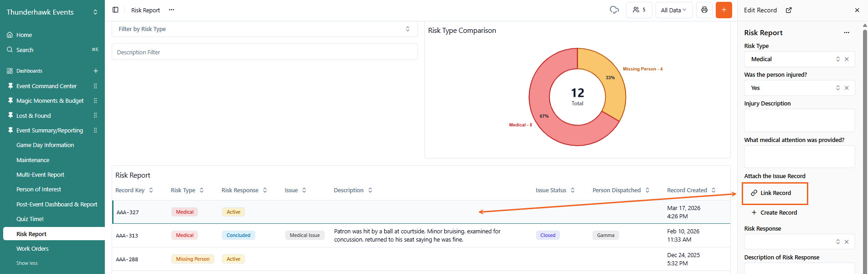
Task: Open record in new window icon
Action: click(x=789, y=10)
